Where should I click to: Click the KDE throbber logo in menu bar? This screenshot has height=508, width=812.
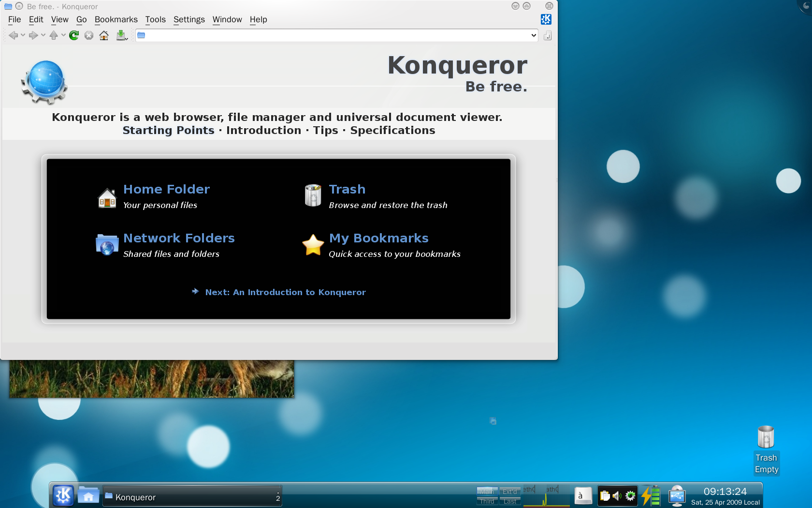coord(546,19)
